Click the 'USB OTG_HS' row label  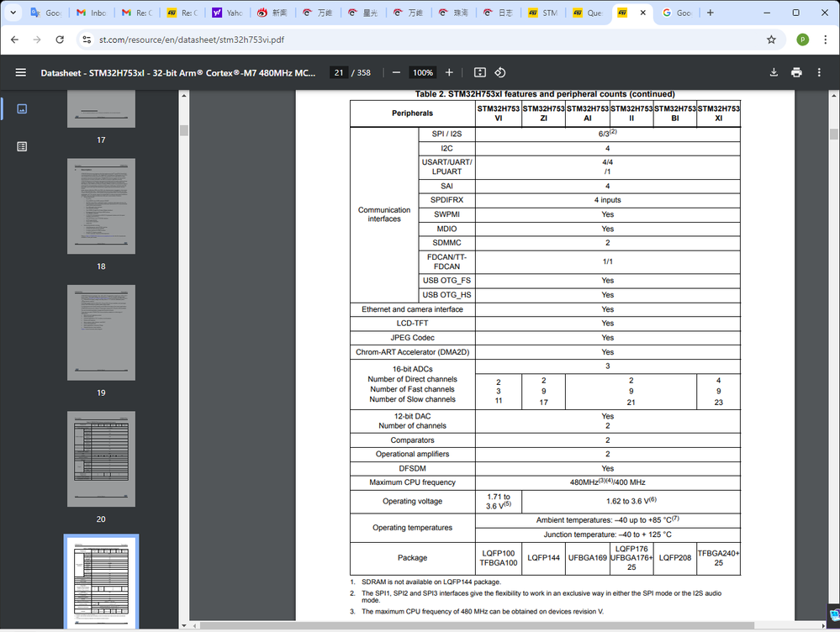[x=446, y=295]
